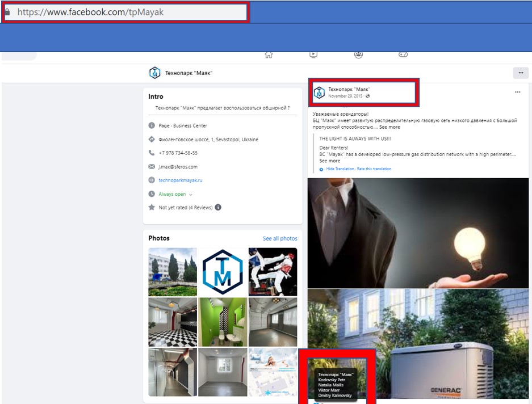Open the Facebook Home icon

(269, 54)
